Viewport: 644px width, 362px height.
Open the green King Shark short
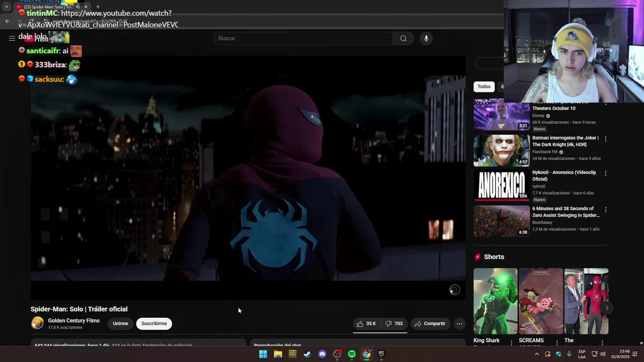click(495, 301)
